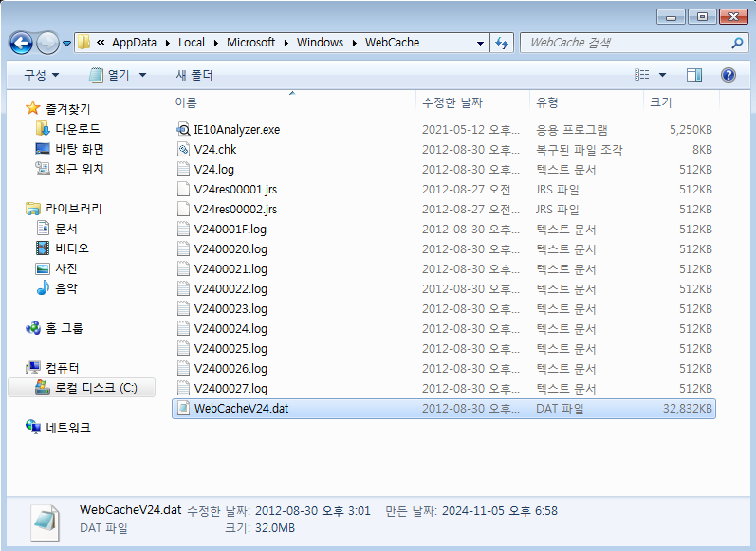Select the V240001F.log file icon

click(183, 229)
